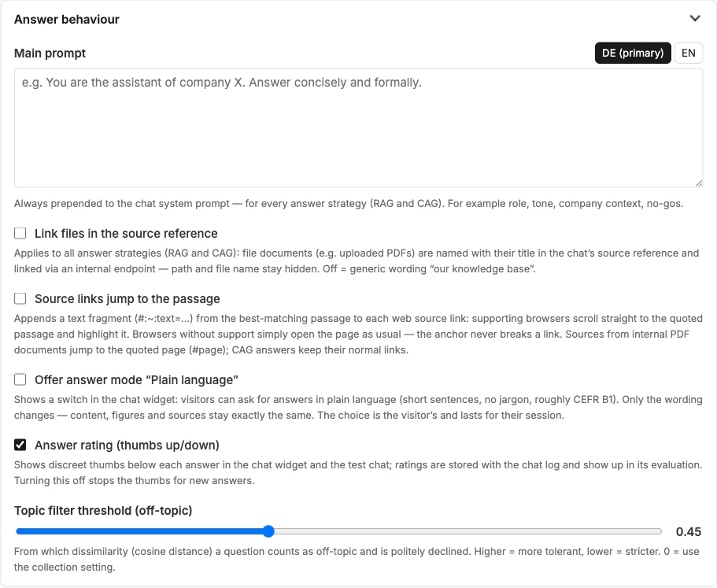Click the Link files in the source reference label

(x=126, y=233)
